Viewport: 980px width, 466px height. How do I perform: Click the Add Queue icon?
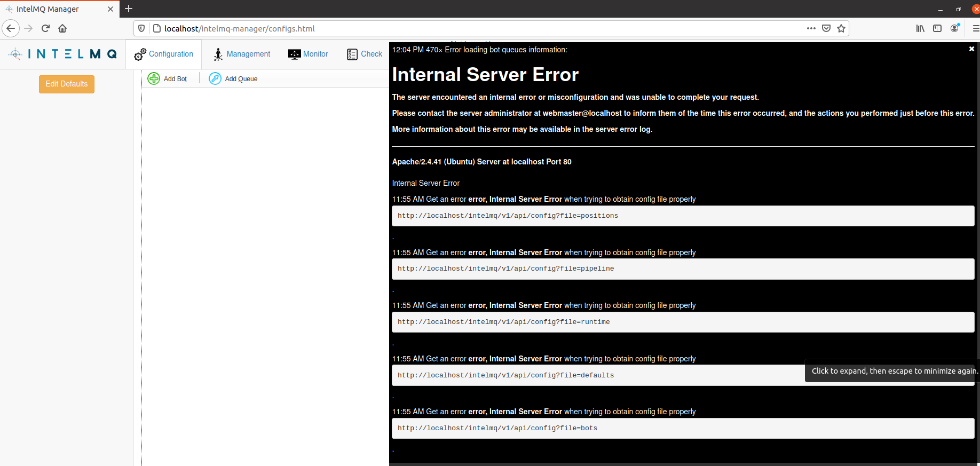coord(215,78)
